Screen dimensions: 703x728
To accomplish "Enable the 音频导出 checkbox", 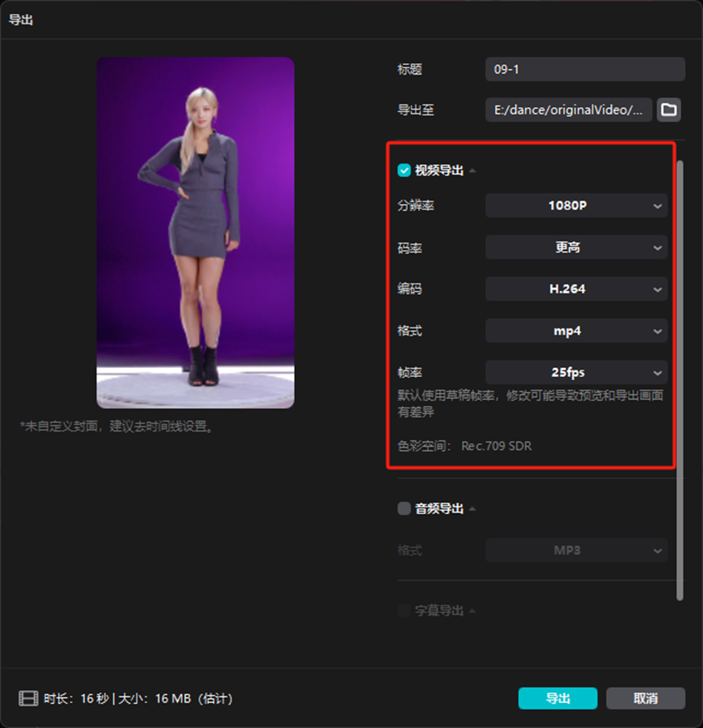I will pyautogui.click(x=404, y=509).
